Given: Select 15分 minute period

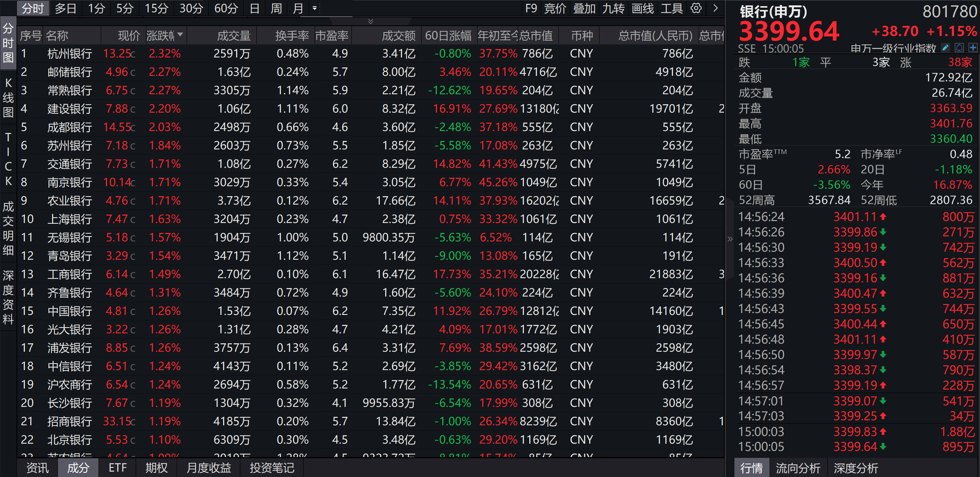Looking at the screenshot, I should point(156,8).
